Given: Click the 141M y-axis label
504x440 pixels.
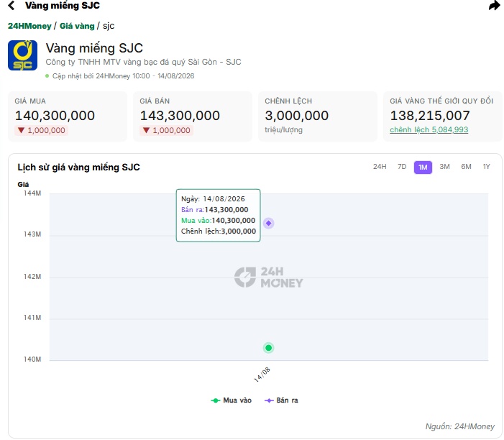Looking at the screenshot, I should click(32, 318).
